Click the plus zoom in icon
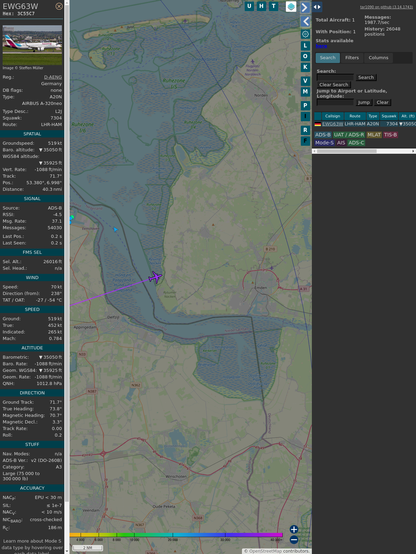The height and width of the screenshot is (554, 416). (294, 529)
